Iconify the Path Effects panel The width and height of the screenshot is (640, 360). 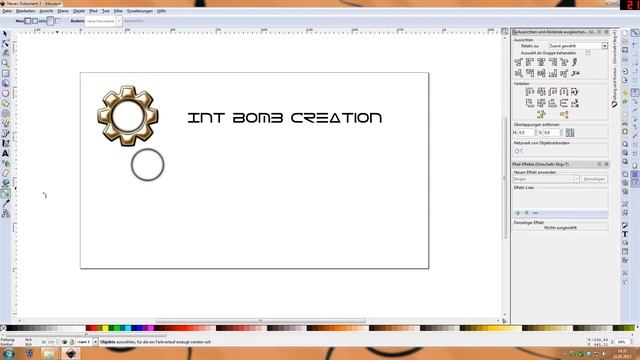pyautogui.click(x=600, y=164)
